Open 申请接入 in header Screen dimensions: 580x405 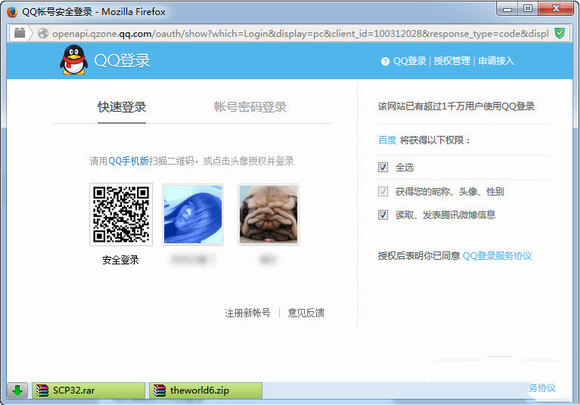coord(496,61)
